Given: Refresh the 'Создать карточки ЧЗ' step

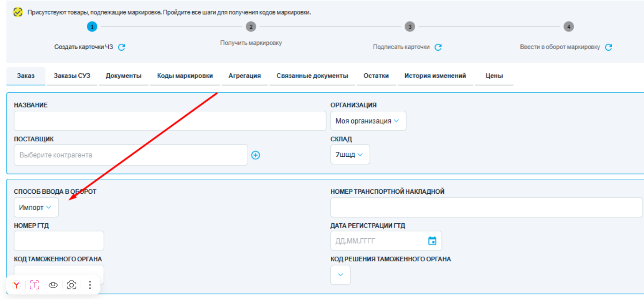Looking at the screenshot, I should [121, 47].
